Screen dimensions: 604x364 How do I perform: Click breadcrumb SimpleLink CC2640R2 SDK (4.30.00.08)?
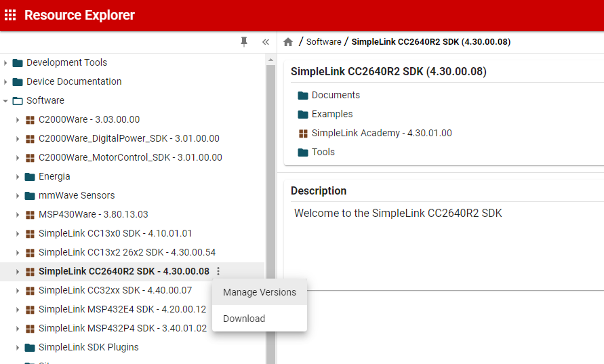[431, 41]
